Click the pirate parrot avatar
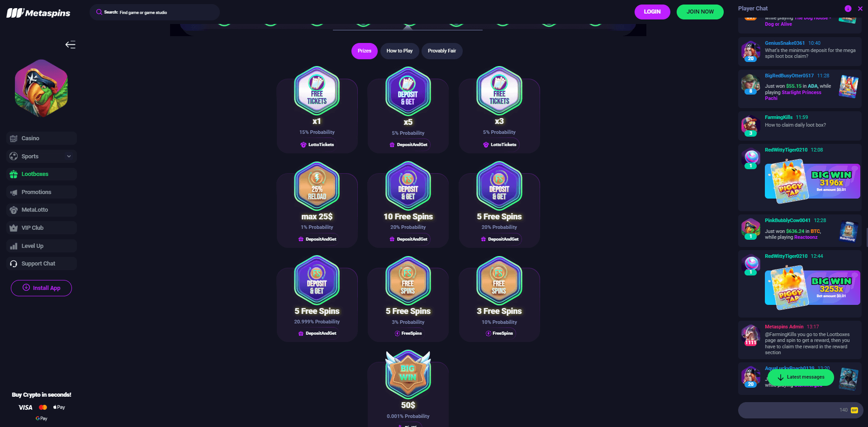The height and width of the screenshot is (427, 868). point(41,88)
